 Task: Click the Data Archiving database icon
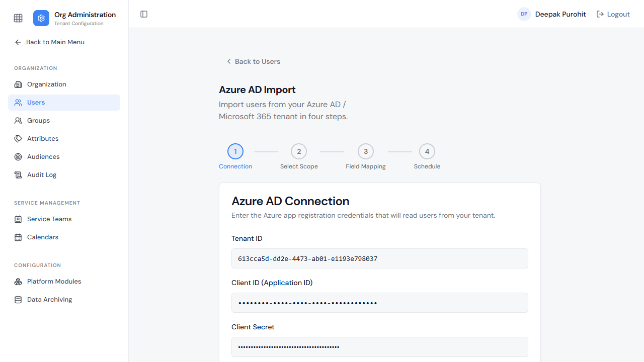point(18,300)
